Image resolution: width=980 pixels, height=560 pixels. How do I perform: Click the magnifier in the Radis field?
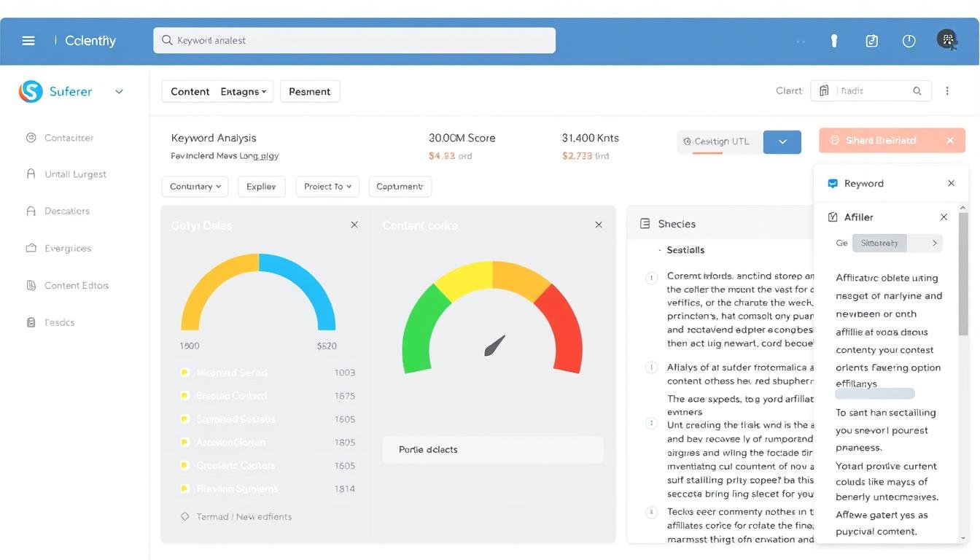click(917, 90)
